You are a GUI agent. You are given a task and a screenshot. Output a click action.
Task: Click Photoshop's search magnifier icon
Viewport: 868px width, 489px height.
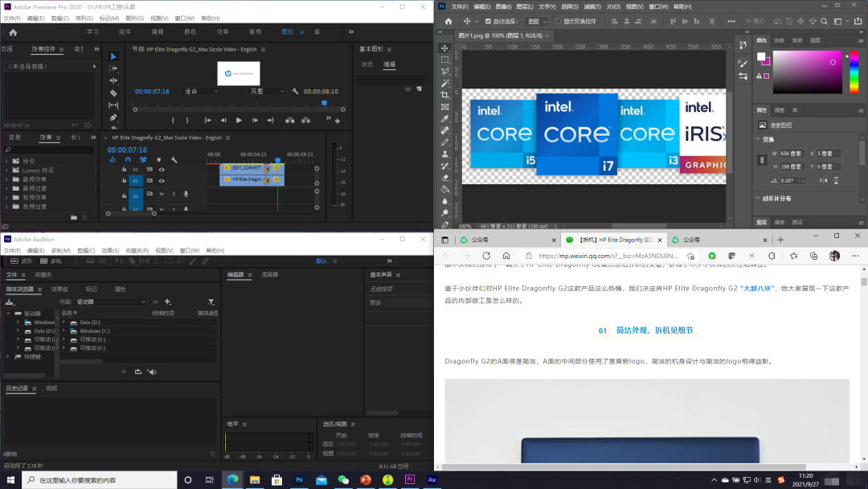click(x=825, y=22)
